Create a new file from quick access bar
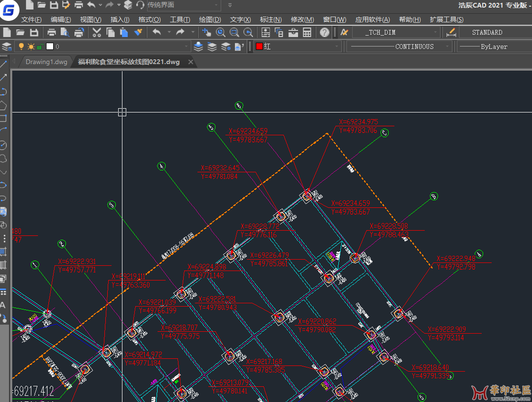 [29, 5]
